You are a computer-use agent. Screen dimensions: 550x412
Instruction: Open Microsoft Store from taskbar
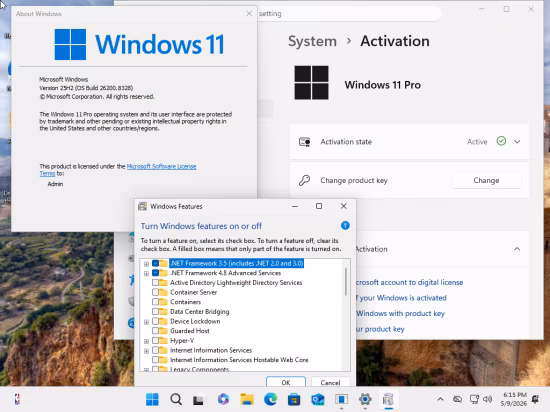(x=294, y=399)
